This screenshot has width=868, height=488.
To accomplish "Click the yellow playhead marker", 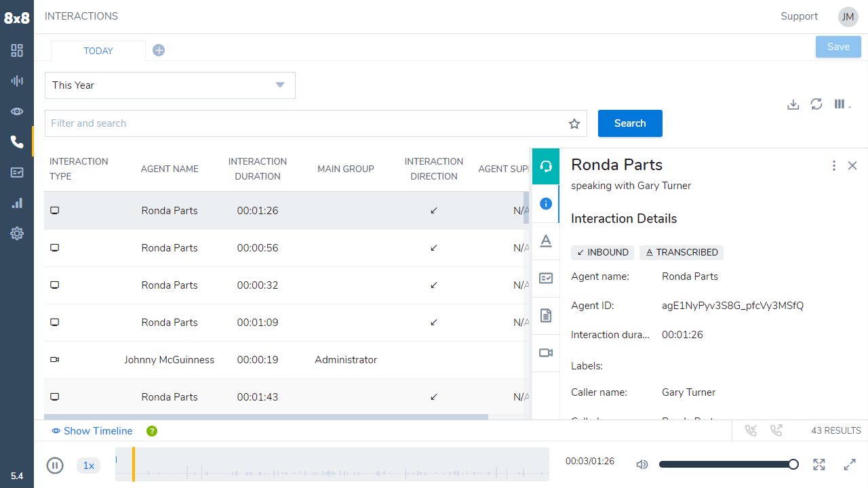I will point(134,464).
